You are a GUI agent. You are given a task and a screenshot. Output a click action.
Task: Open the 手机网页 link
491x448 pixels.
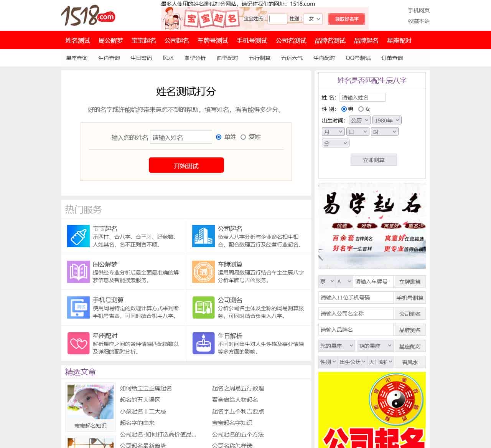coord(419,10)
